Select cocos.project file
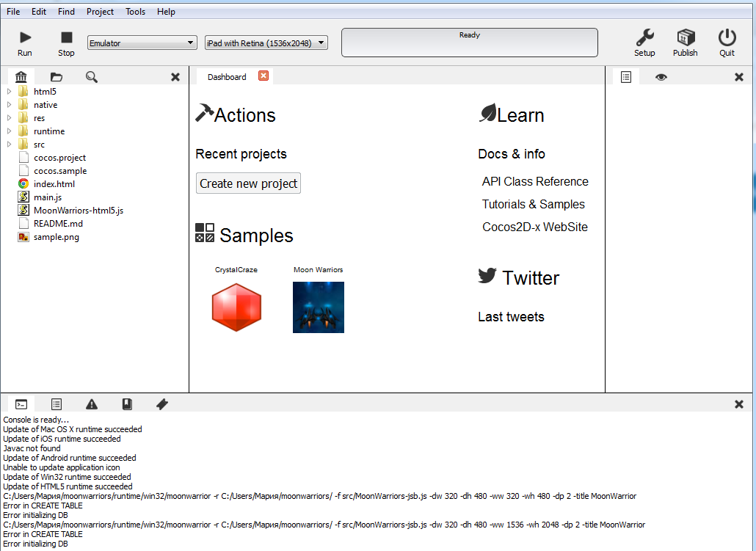This screenshot has width=756, height=551. click(x=59, y=158)
